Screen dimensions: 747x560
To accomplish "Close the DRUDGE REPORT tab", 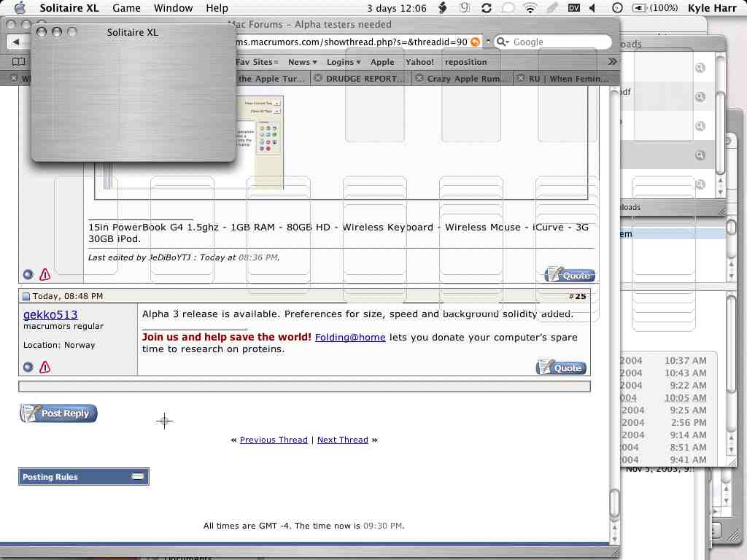I will click(318, 78).
